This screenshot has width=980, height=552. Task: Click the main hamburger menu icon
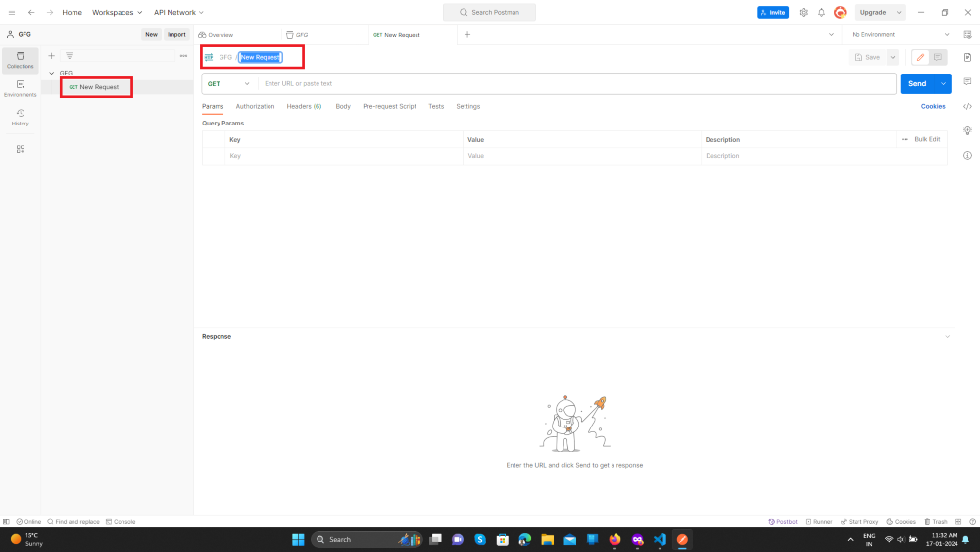11,12
